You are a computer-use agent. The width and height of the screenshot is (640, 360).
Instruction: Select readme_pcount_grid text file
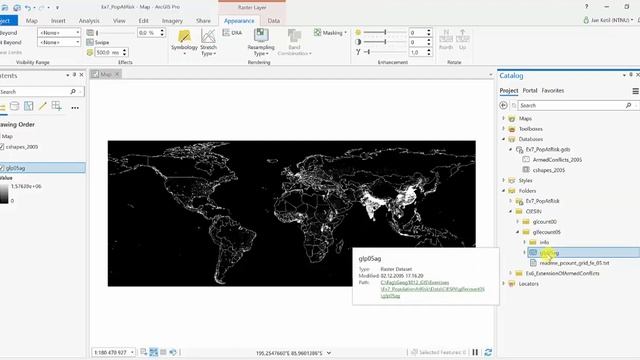(x=574, y=263)
